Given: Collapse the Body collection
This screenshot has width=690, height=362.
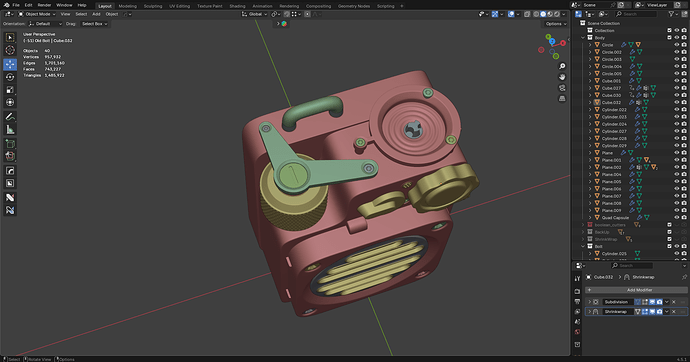Looking at the screenshot, I should 583,38.
